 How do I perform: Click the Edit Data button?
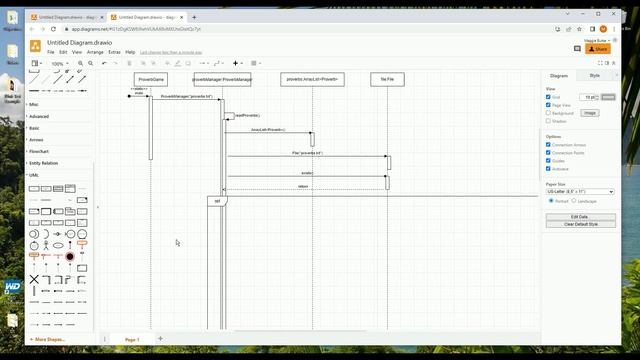(580, 217)
